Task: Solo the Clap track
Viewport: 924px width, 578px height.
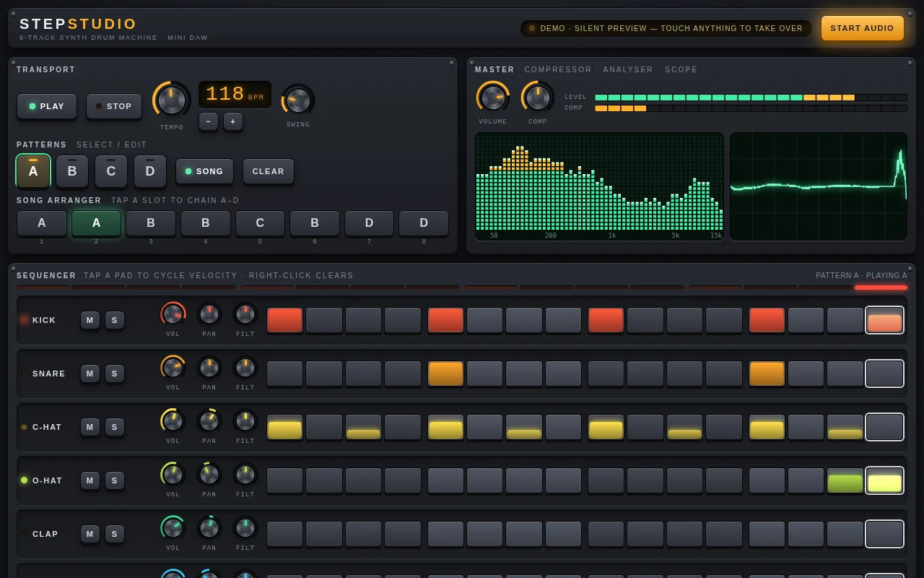Action: 115,534
